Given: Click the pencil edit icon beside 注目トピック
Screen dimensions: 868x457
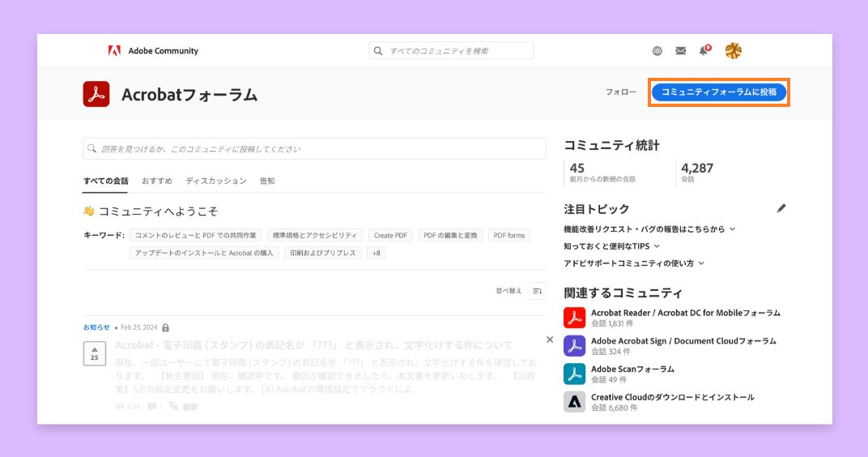Looking at the screenshot, I should (781, 208).
